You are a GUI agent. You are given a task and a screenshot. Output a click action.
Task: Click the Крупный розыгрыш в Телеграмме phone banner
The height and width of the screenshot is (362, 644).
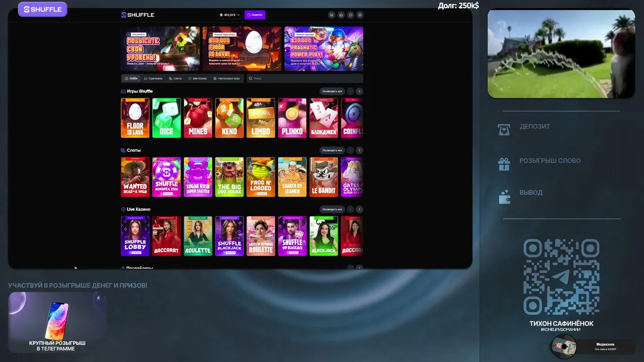[x=57, y=322]
